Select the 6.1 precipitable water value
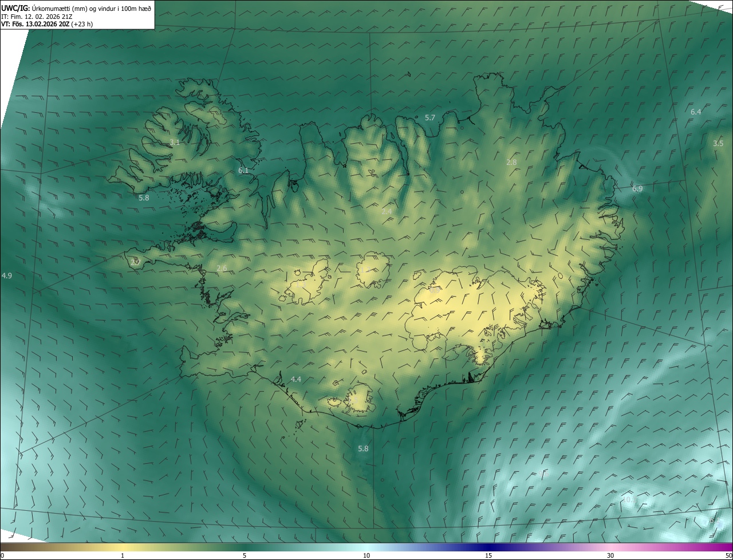This screenshot has height=560, width=733. [x=243, y=170]
